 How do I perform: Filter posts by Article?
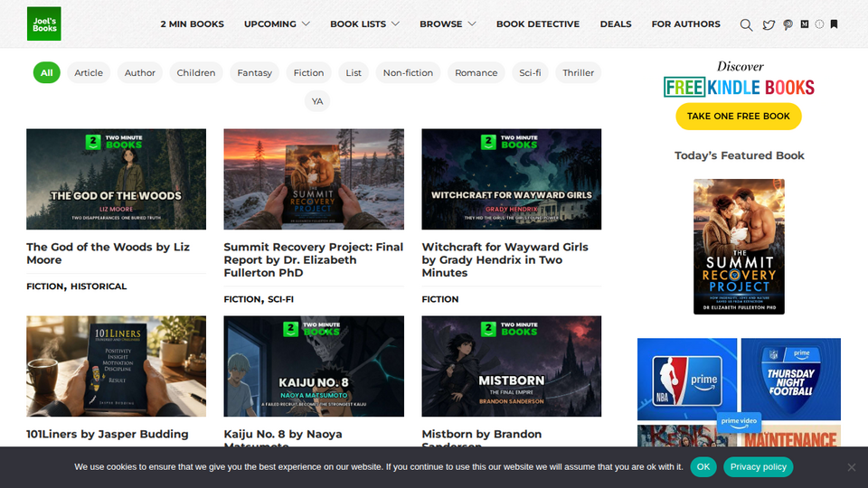89,72
